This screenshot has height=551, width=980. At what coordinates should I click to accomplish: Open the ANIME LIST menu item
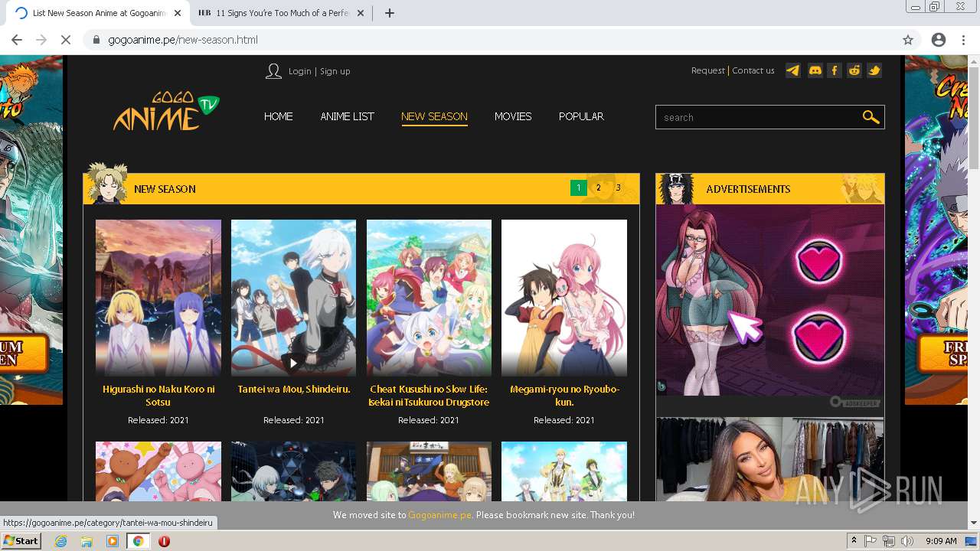pos(347,116)
